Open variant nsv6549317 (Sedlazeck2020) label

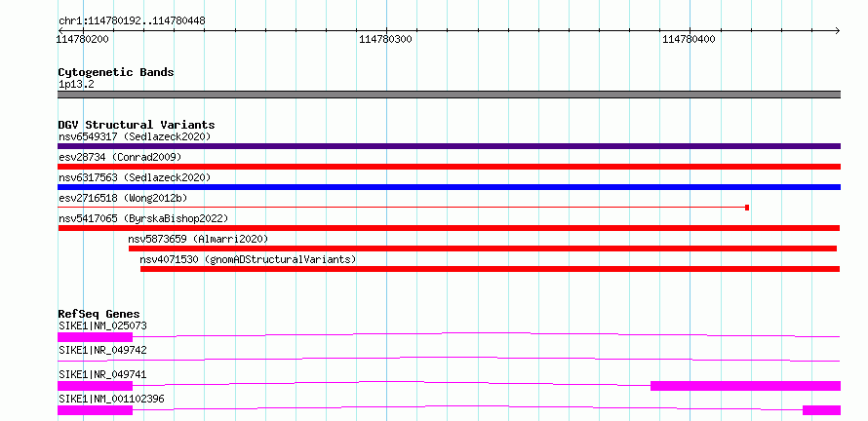coord(135,136)
